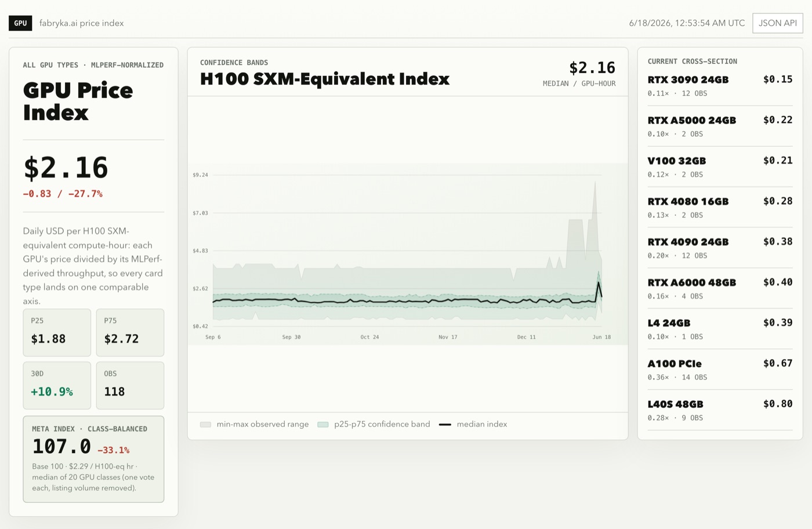The image size is (812, 529).
Task: Click the $2.62 y-axis label
Action: click(x=200, y=289)
